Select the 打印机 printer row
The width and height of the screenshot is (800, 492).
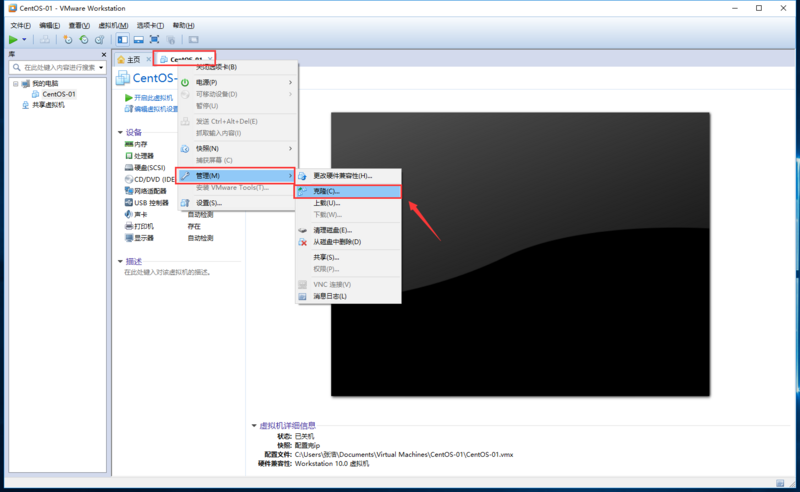pyautogui.click(x=139, y=226)
